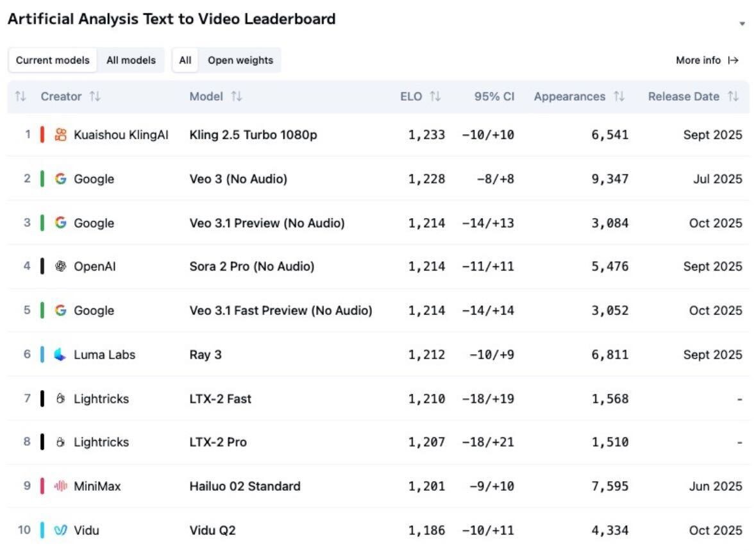Select the LTX-2 Fast model name
Screen dimensions: 756x551
(221, 398)
